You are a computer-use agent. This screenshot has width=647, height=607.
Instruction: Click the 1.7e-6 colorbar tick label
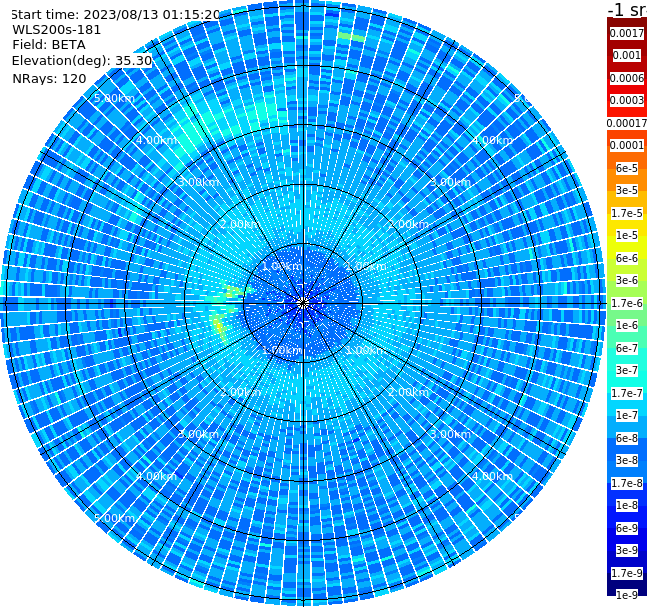[x=627, y=303]
